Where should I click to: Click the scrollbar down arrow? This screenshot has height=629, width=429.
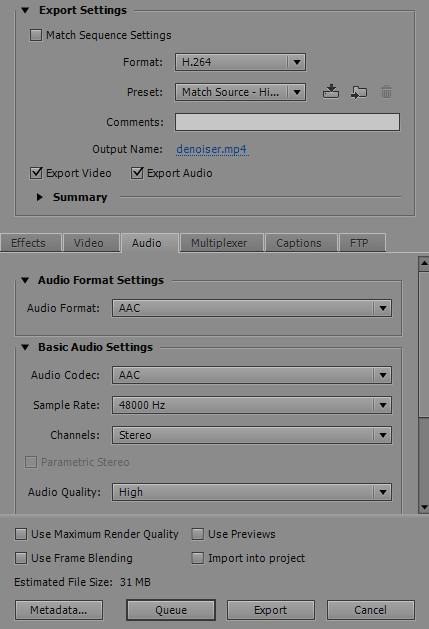(424, 507)
